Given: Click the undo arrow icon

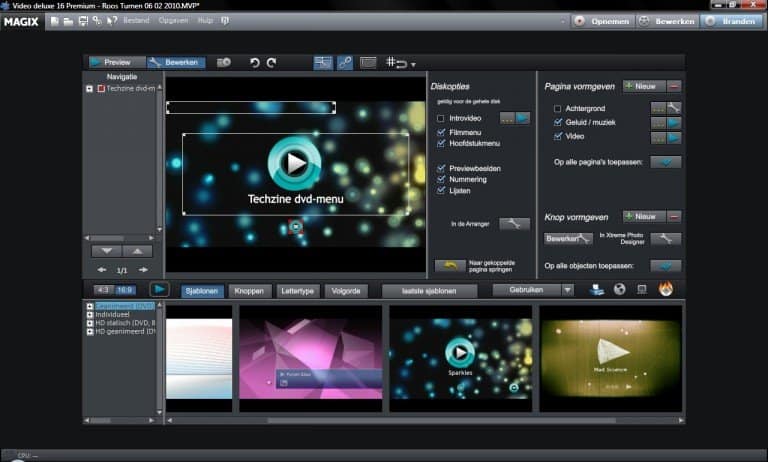Looking at the screenshot, I should coord(255,63).
